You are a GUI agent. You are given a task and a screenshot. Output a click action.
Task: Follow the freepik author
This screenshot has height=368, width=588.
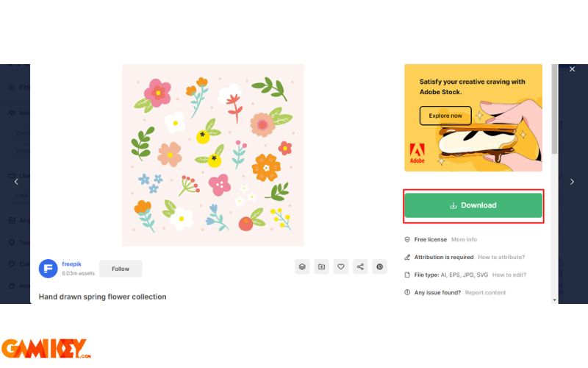click(x=121, y=269)
